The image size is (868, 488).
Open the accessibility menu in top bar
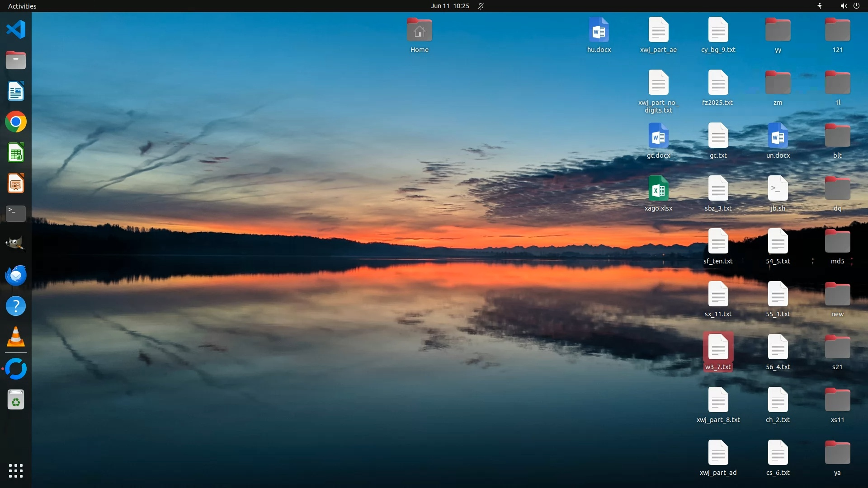(x=819, y=6)
